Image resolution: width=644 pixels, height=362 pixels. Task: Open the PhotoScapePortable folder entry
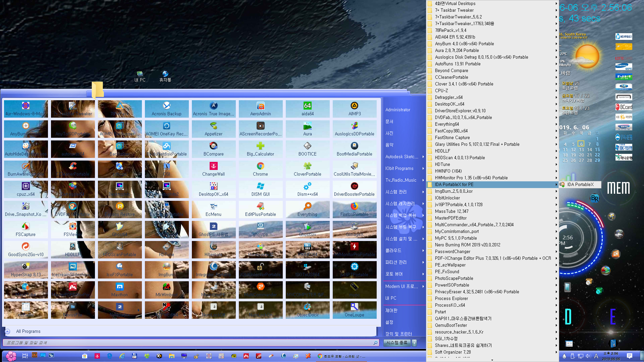click(x=492, y=278)
